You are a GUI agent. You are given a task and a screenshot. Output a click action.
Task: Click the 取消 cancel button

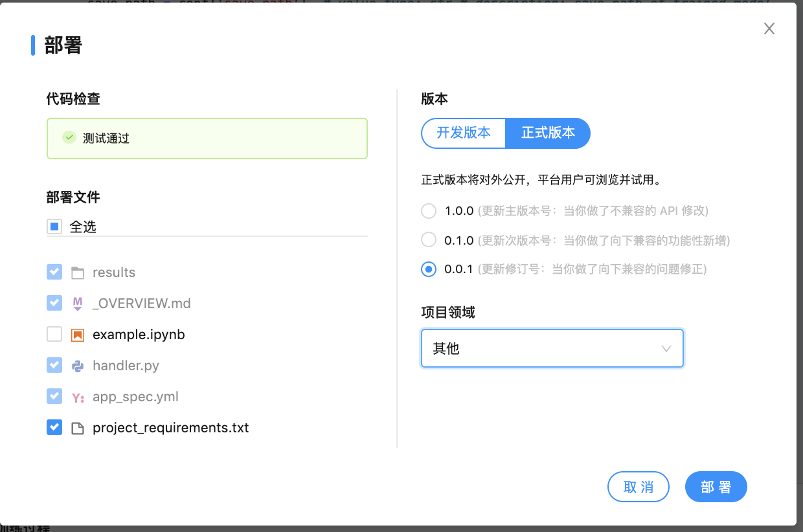tap(638, 487)
